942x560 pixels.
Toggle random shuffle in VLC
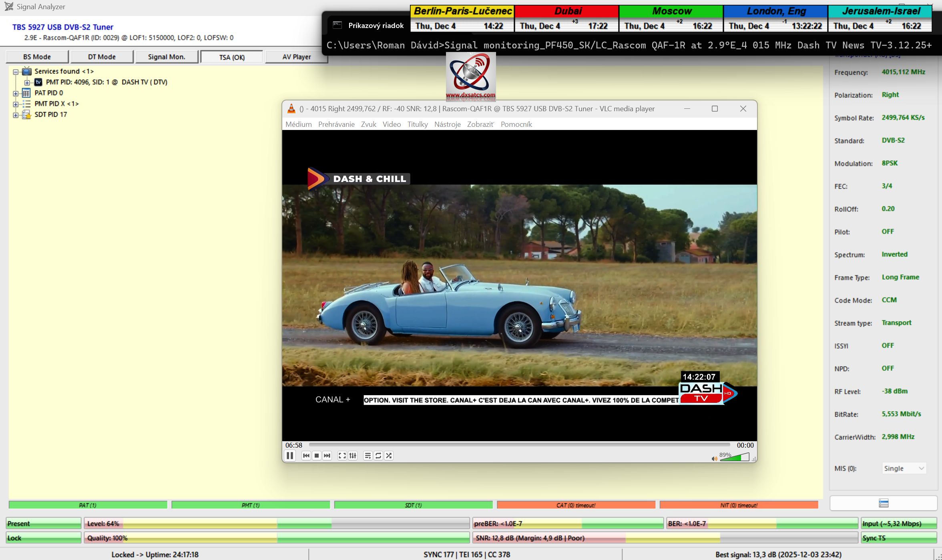[x=389, y=456]
